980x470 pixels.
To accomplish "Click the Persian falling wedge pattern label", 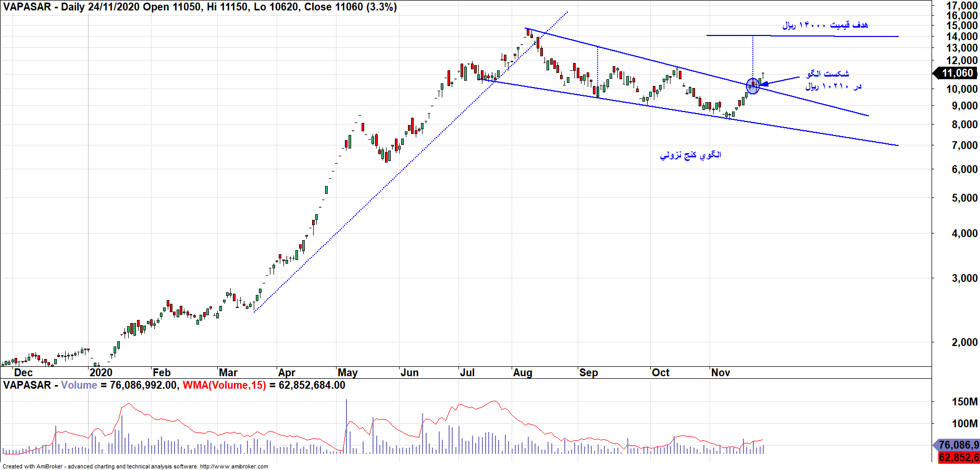I will coord(690,155).
